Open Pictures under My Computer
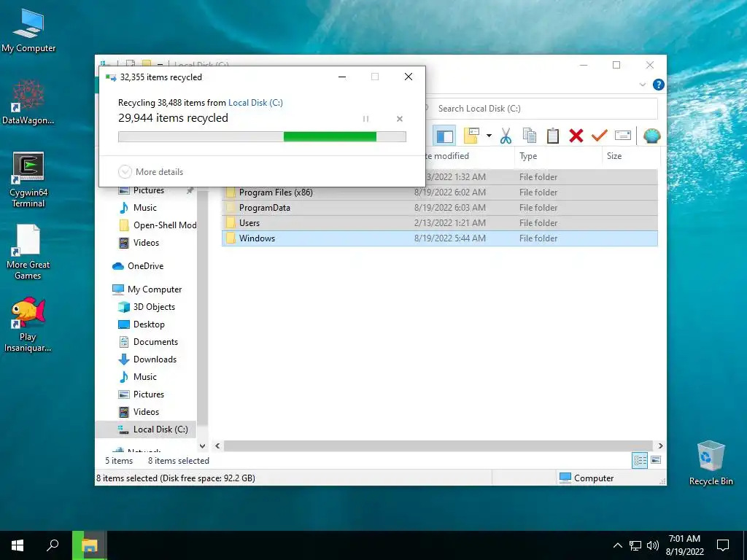Viewport: 747px width, 560px height. (x=141, y=394)
